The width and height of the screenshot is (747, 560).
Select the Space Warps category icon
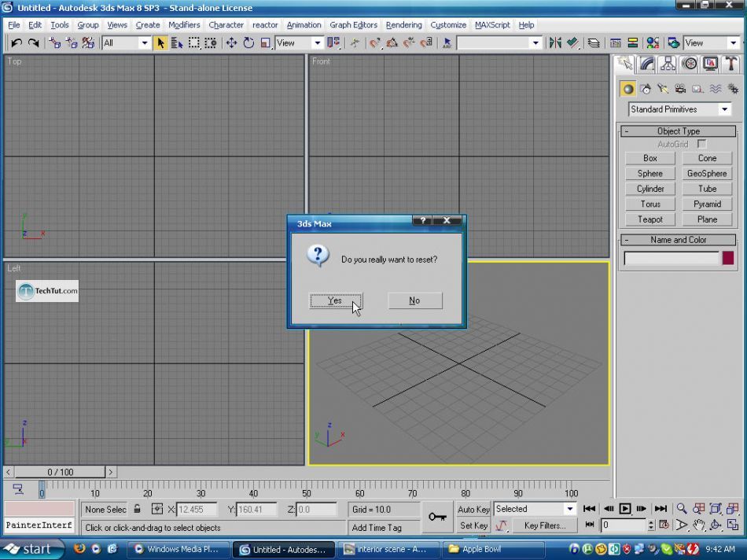pyautogui.click(x=715, y=89)
